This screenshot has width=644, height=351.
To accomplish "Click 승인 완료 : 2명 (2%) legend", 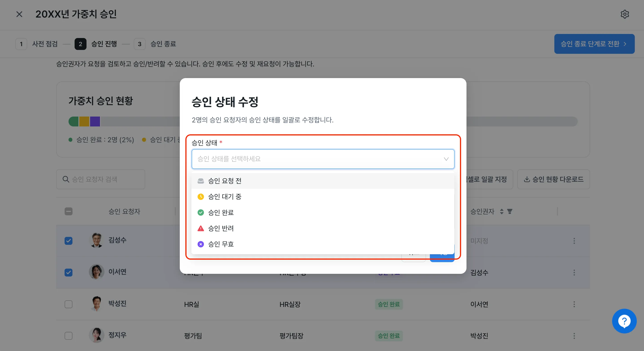I will 101,140.
